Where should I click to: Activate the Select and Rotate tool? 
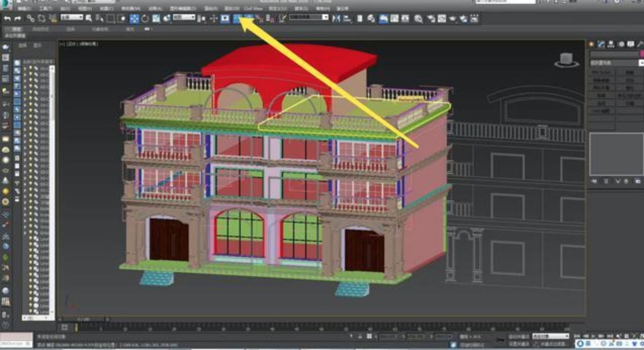tap(145, 18)
